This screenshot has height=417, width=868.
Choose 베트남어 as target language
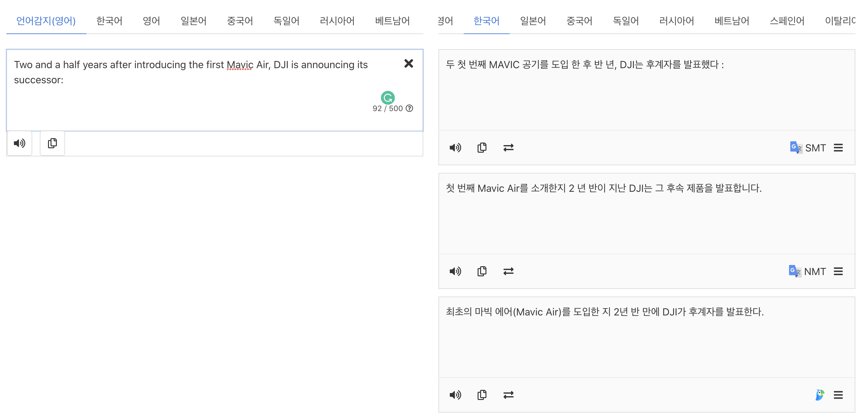[x=732, y=21]
